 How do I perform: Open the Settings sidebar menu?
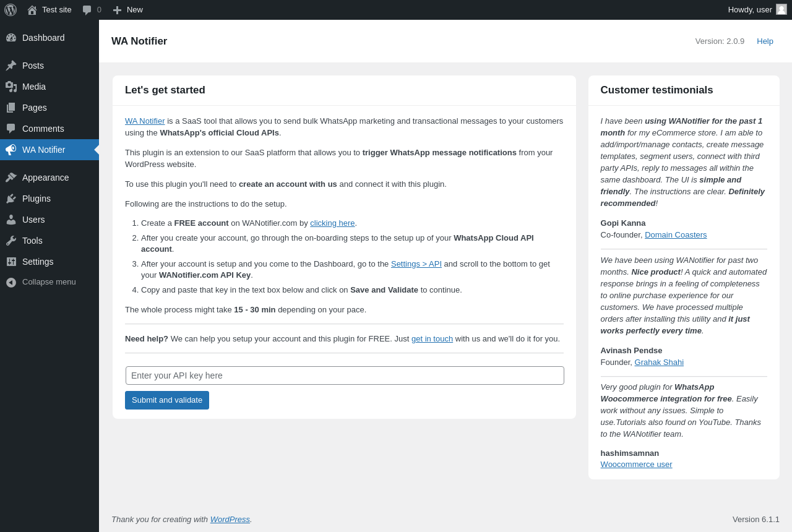pos(38,262)
